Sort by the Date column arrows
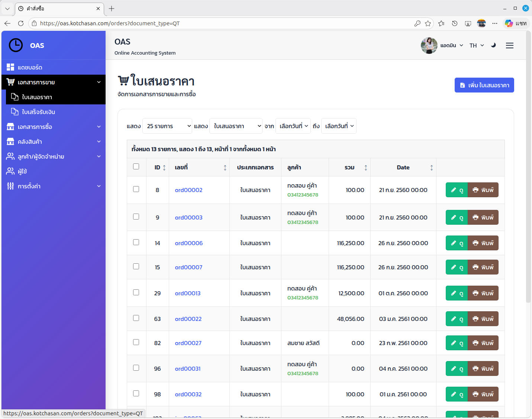This screenshot has height=419, width=532. click(432, 168)
